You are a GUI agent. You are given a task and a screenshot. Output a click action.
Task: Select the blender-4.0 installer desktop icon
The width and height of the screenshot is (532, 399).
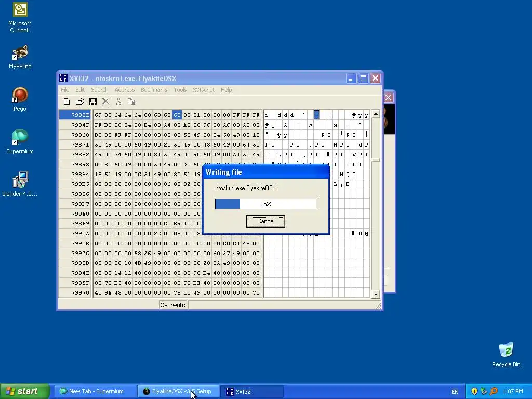point(20,184)
